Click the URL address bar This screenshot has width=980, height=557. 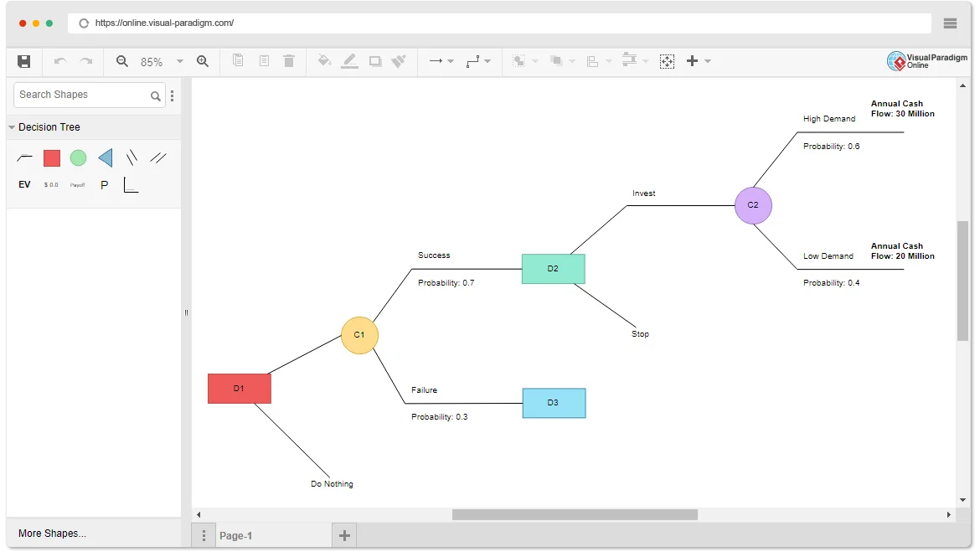[x=499, y=23]
